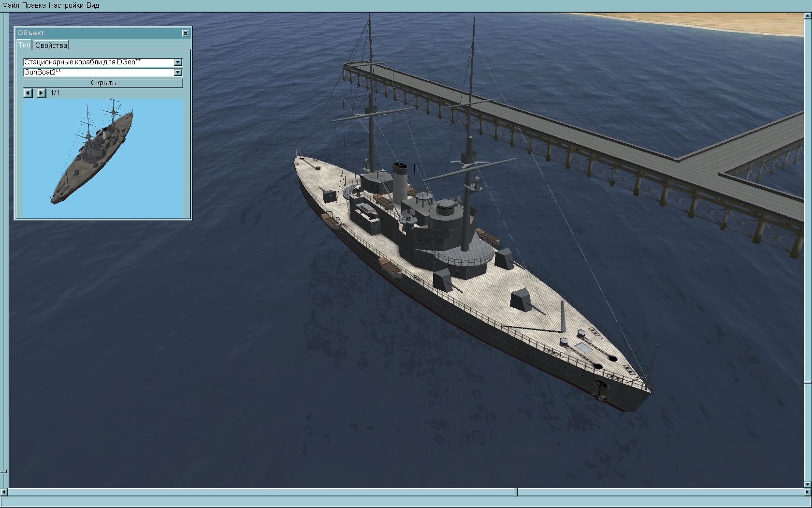The height and width of the screenshot is (508, 812).
Task: Click the Скрыть button
Action: coord(103,83)
